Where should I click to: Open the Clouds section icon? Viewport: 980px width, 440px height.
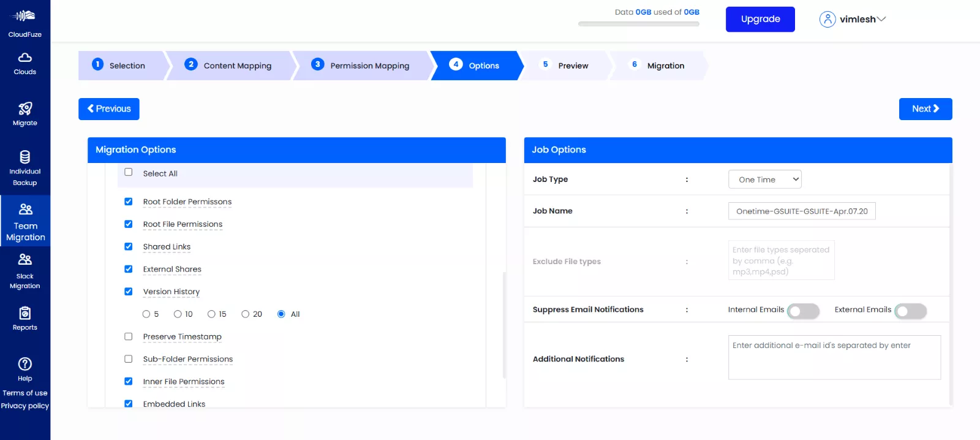pos(25,58)
